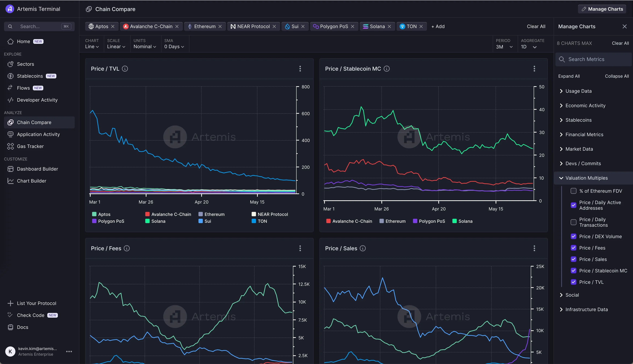Open the Home page icon in sidebar

[x=11, y=41]
